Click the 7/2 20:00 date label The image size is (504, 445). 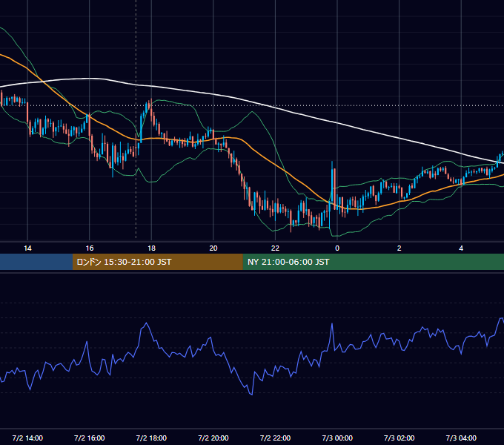point(213,438)
